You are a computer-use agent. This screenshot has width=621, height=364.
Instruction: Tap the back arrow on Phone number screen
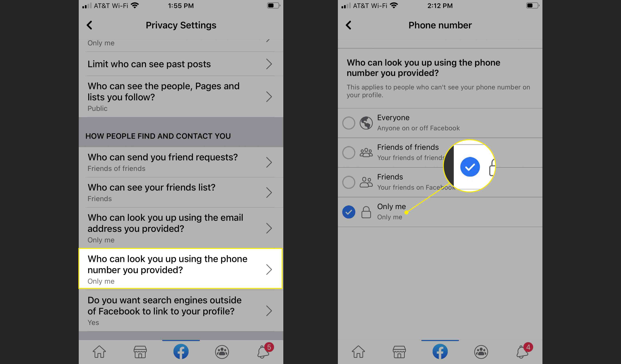(x=349, y=25)
